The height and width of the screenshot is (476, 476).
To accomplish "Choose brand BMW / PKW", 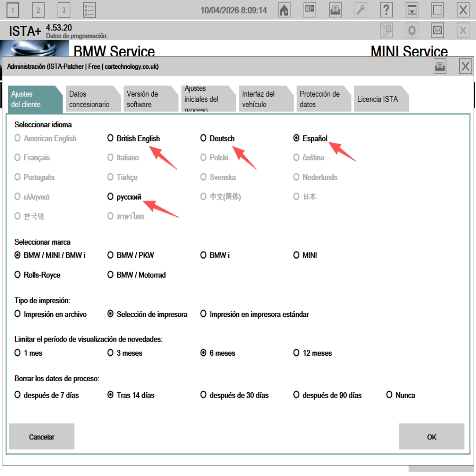I will tap(130, 255).
